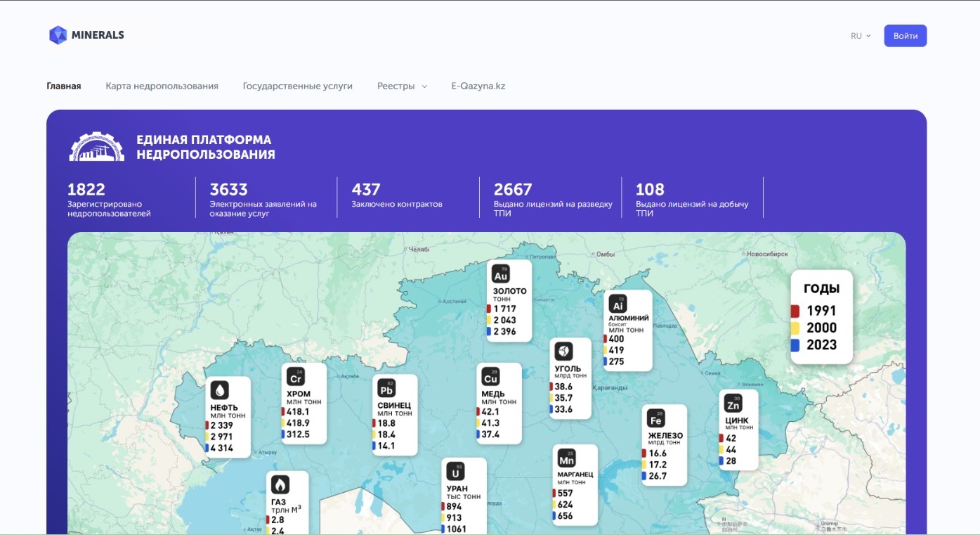
Task: Open the E-Qazyna.kz link
Action: click(478, 86)
